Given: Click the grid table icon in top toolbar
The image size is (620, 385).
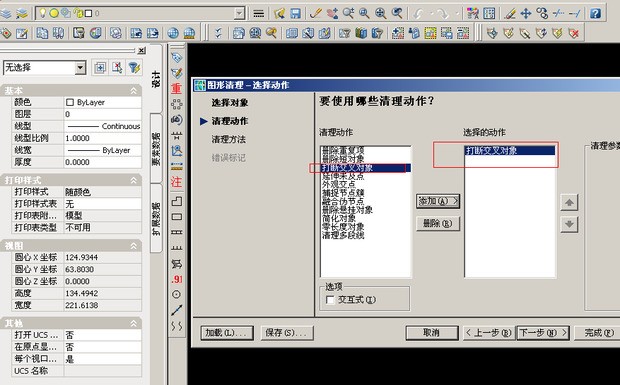Looking at the screenshot, I should tap(489, 13).
